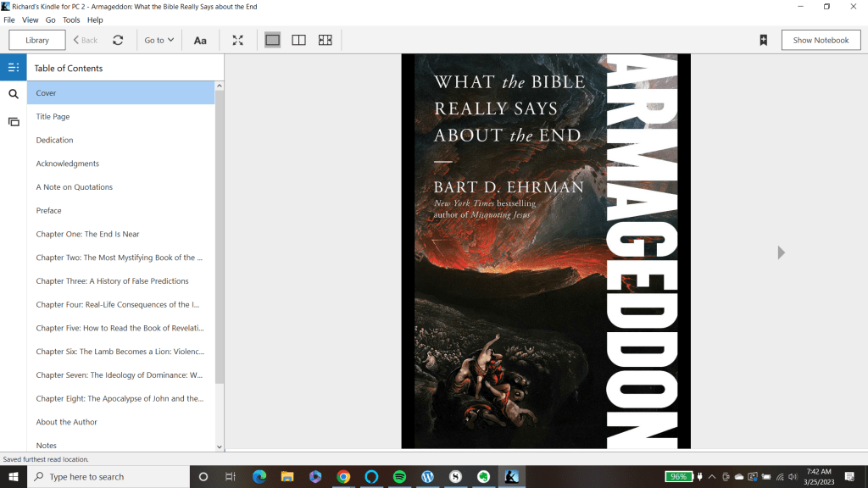
Task: Switch to two column page view
Action: [298, 40]
